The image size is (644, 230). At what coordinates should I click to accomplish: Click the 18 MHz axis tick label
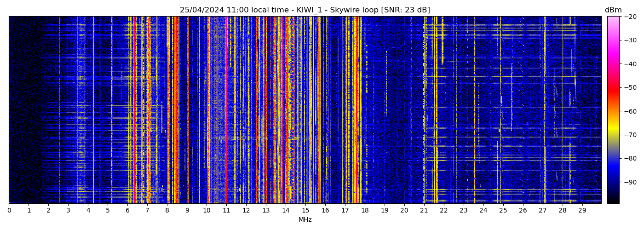click(x=365, y=210)
